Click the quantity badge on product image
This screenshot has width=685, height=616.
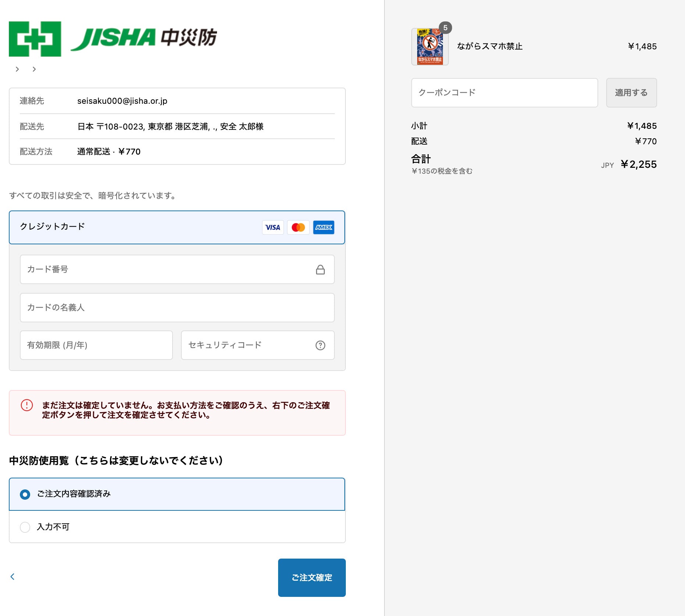pos(445,28)
